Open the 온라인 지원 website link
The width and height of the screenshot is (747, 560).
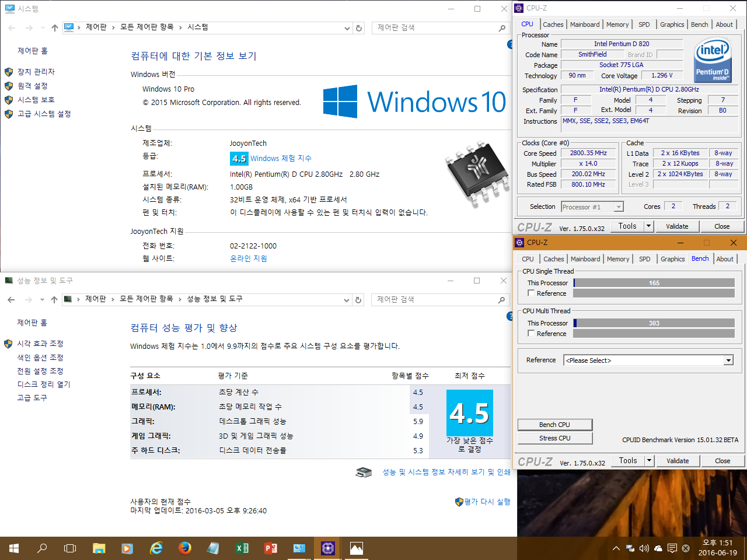coord(248,258)
